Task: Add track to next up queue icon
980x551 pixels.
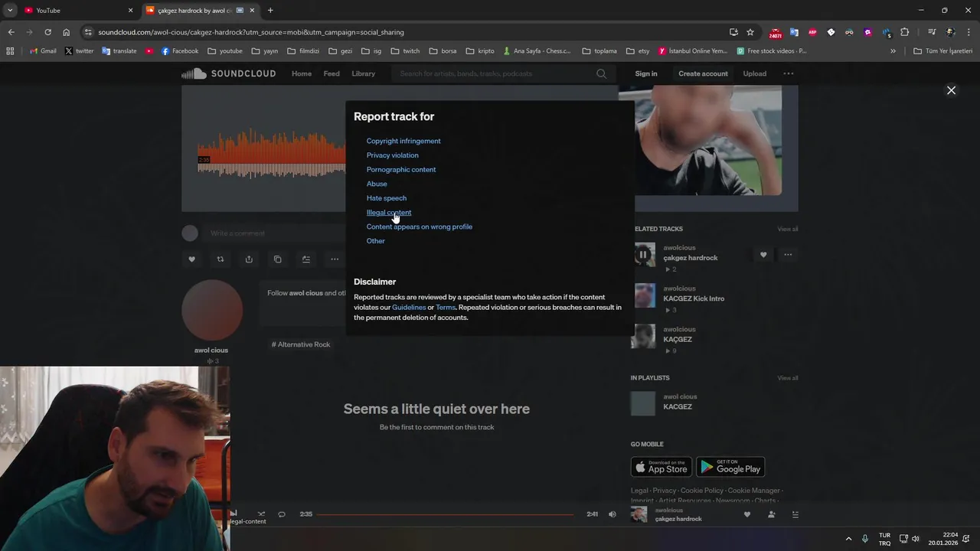Action: 306,259
